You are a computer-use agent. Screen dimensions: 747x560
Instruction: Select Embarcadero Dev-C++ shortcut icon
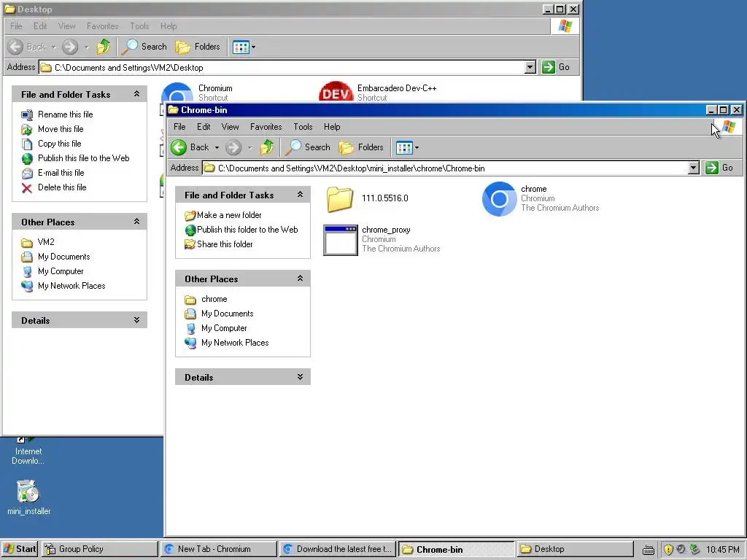[x=336, y=93]
